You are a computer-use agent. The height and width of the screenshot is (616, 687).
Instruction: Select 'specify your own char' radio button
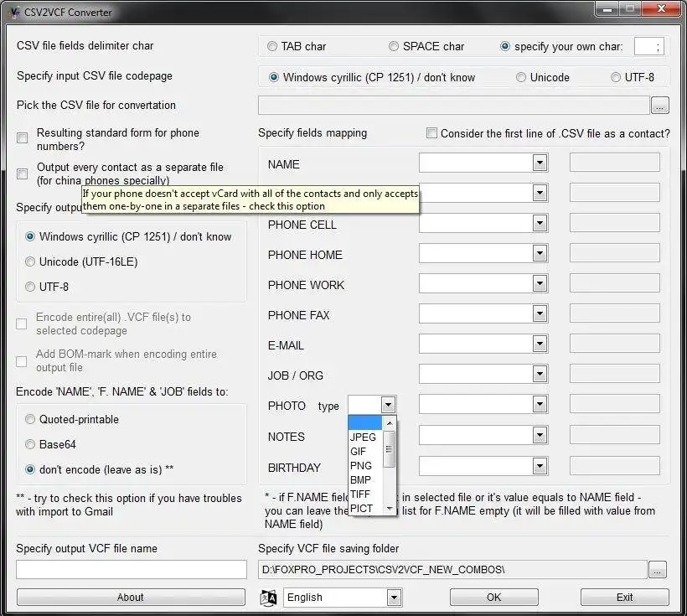click(504, 46)
